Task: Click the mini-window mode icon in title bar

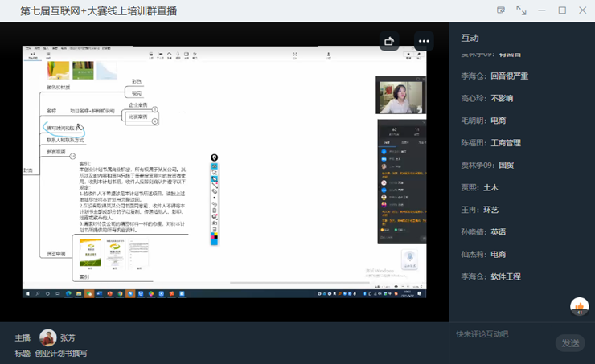Action: [501, 10]
